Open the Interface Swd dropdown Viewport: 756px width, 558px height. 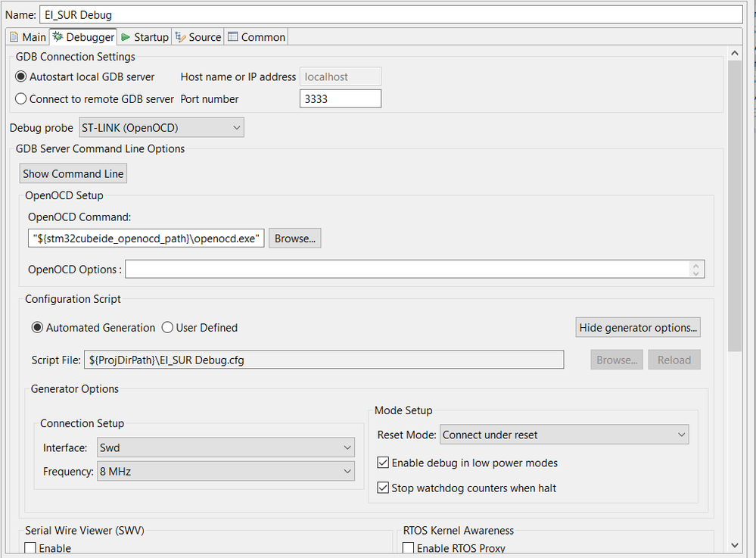coord(226,447)
